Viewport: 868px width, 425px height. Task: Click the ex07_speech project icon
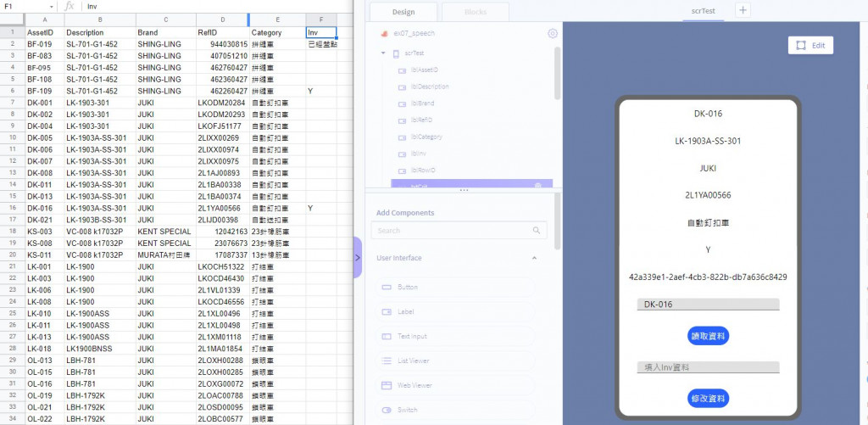383,34
